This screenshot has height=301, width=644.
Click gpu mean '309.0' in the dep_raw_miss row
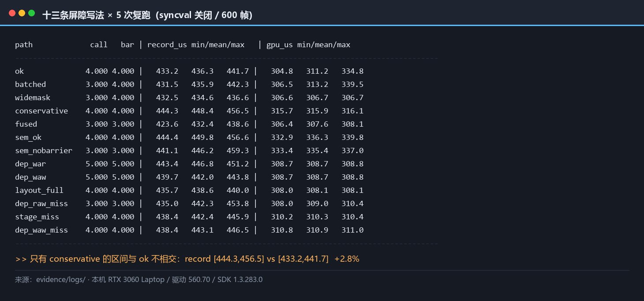(317, 203)
